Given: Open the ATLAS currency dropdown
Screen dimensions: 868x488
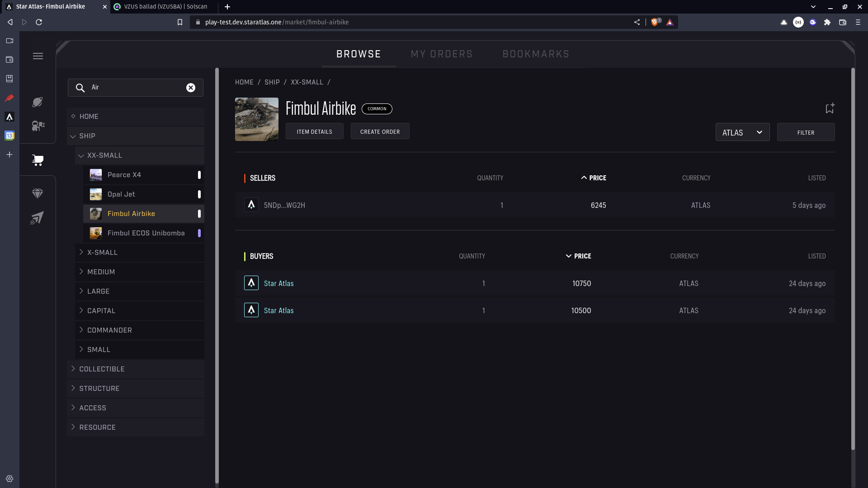Looking at the screenshot, I should pos(742,132).
